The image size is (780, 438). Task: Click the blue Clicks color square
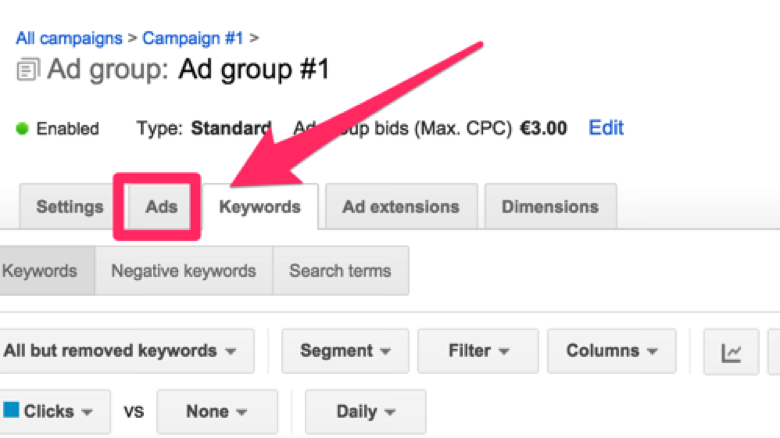[11, 410]
